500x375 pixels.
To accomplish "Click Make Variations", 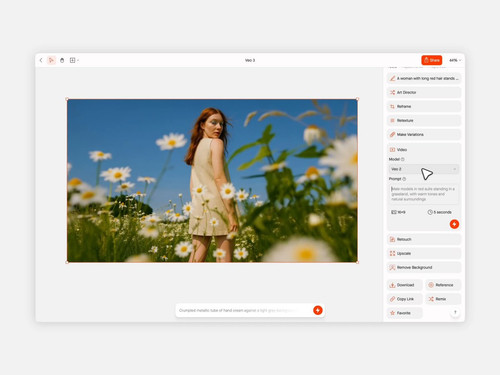I will click(424, 134).
